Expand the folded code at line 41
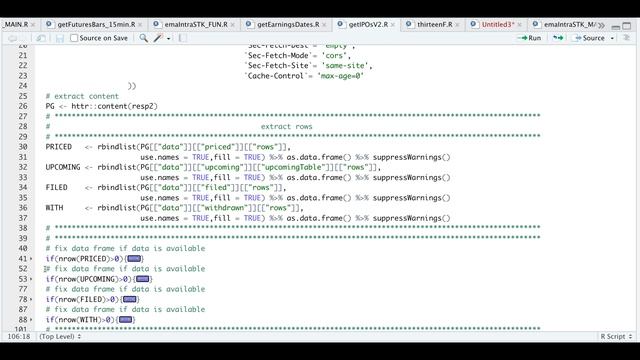This screenshot has width=640, height=360. (31, 259)
